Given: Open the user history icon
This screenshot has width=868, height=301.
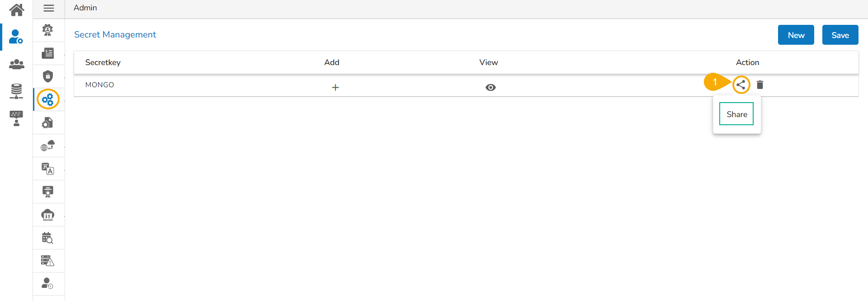Looking at the screenshot, I should [x=47, y=284].
